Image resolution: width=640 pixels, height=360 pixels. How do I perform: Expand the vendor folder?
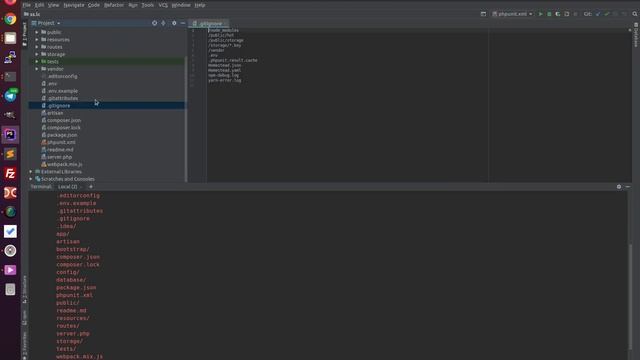pyautogui.click(x=37, y=69)
